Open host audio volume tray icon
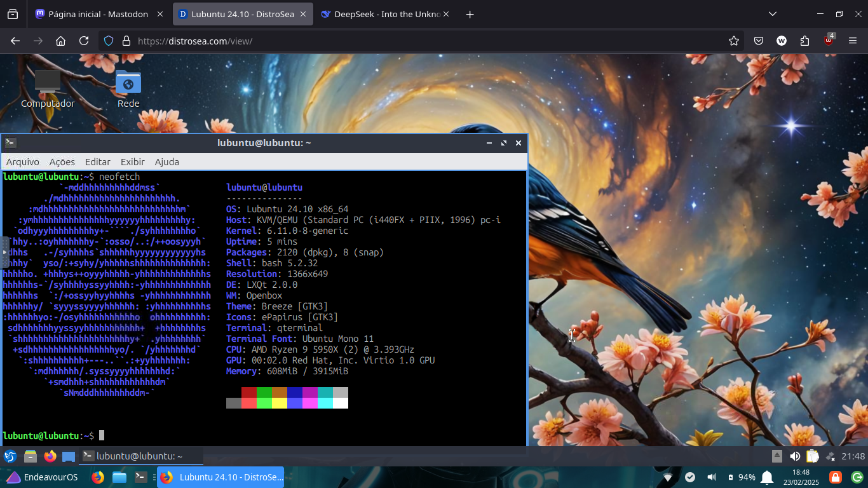Screen dimensions: 868x488 (712, 477)
